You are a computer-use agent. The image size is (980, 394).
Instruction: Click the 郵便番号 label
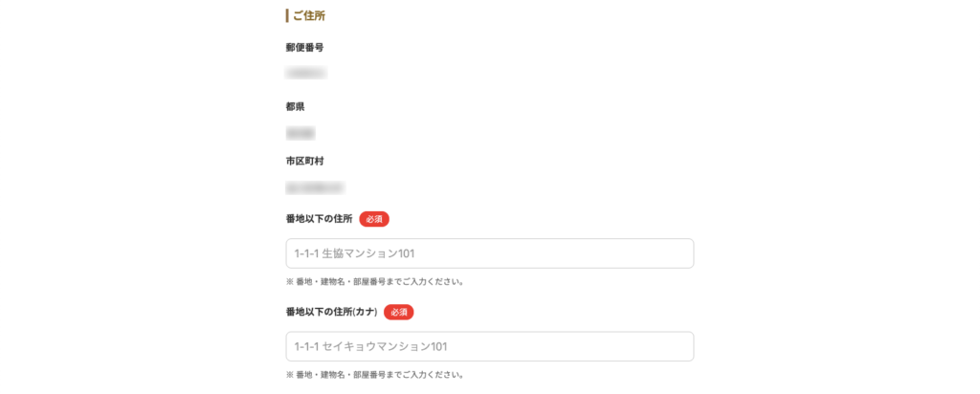[x=305, y=48]
